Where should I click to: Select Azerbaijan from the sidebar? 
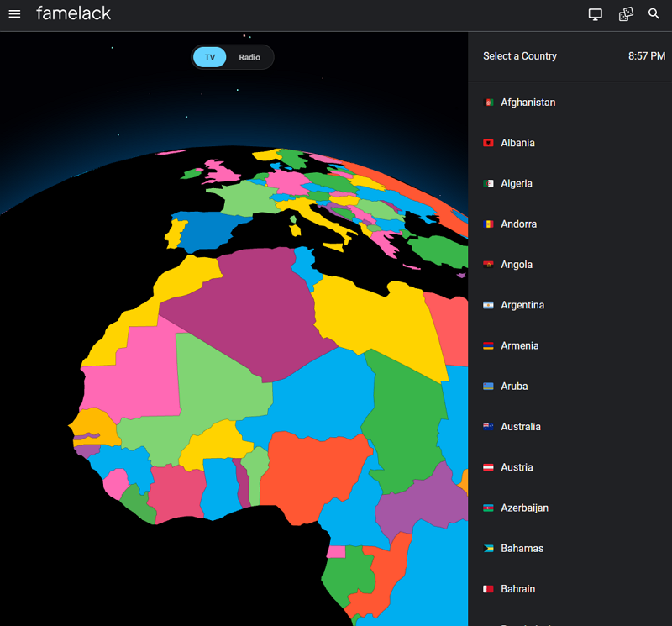click(x=570, y=508)
